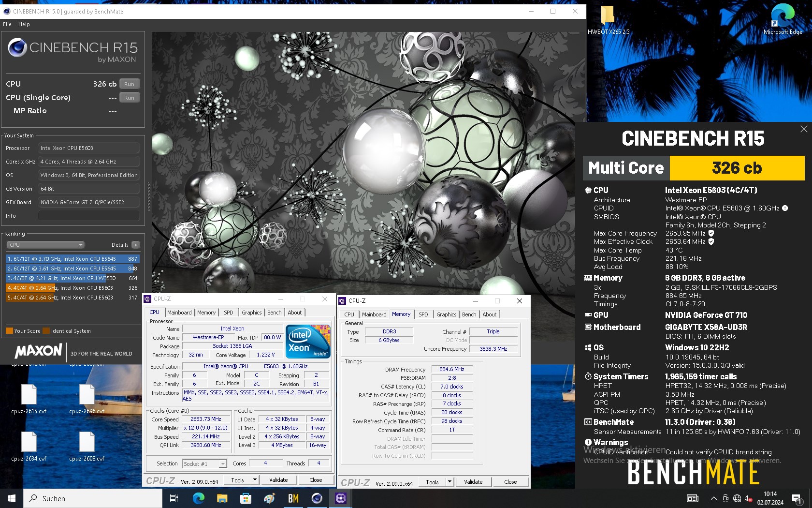Click the Info input field

click(x=89, y=216)
